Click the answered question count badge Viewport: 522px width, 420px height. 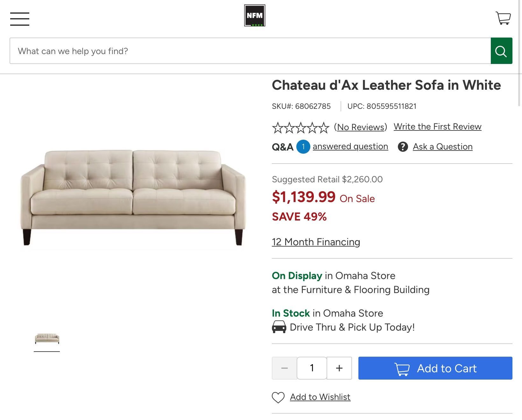[x=303, y=147]
